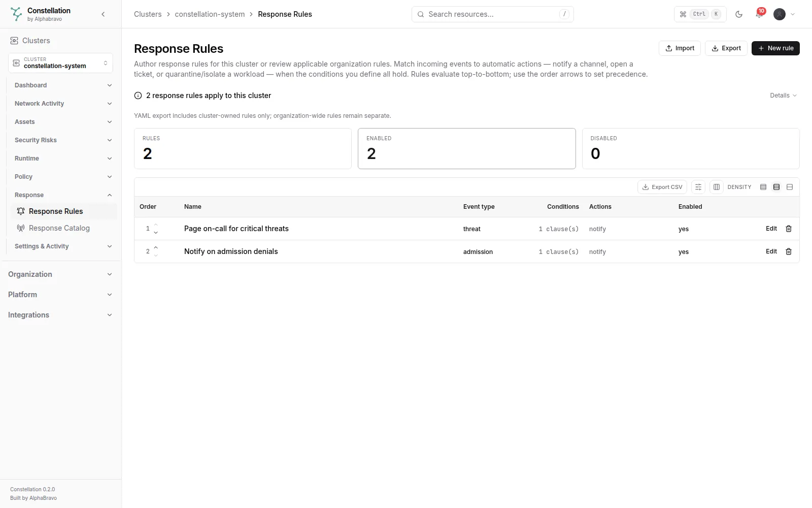Delete the Page on-call for critical threats rule
812x508 pixels.
789,229
